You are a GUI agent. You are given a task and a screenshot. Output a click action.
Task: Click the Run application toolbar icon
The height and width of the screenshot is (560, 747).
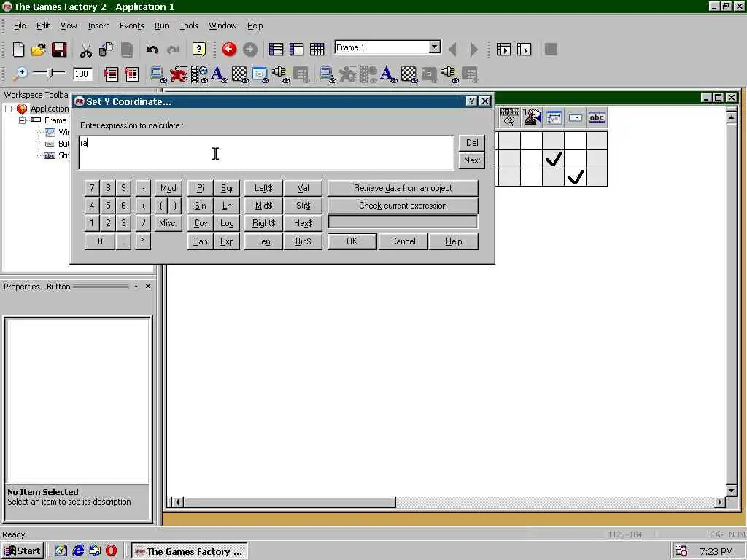[503, 50]
